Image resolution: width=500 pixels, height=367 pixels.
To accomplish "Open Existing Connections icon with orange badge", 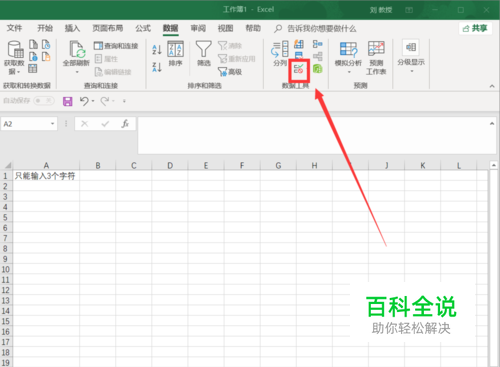I will 46,57.
